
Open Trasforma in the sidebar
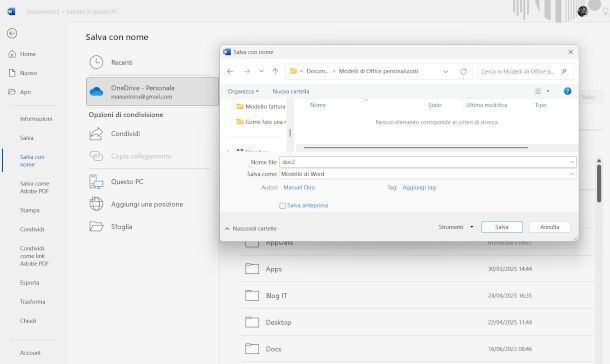[32, 302]
